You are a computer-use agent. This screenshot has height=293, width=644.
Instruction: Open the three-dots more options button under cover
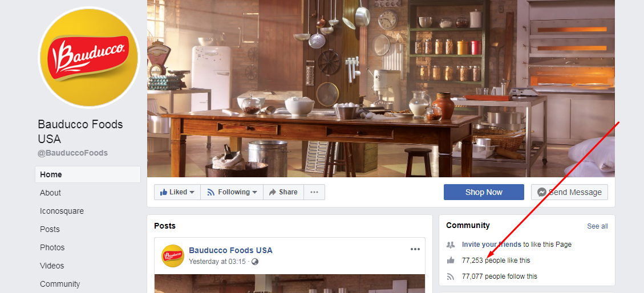coord(314,192)
